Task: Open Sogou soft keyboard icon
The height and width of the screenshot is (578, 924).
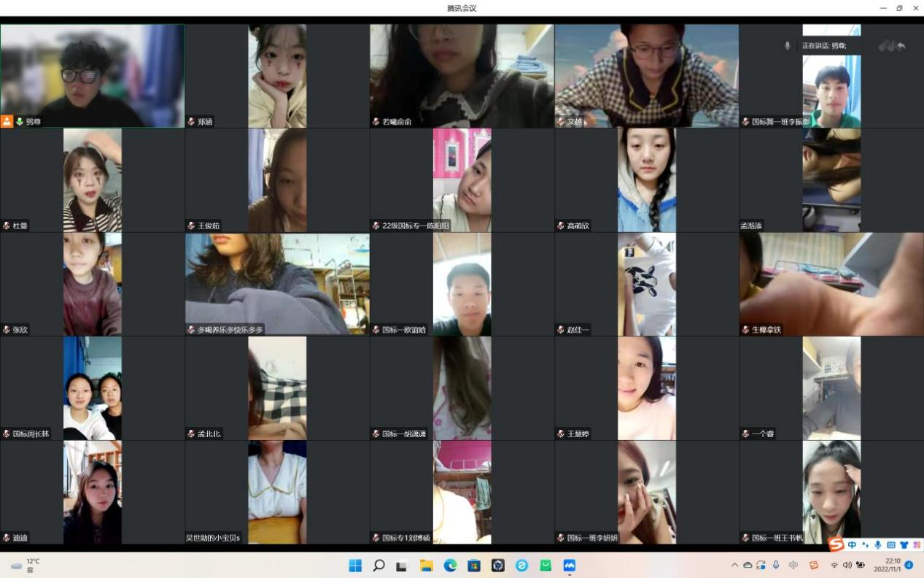Action: 890,544
